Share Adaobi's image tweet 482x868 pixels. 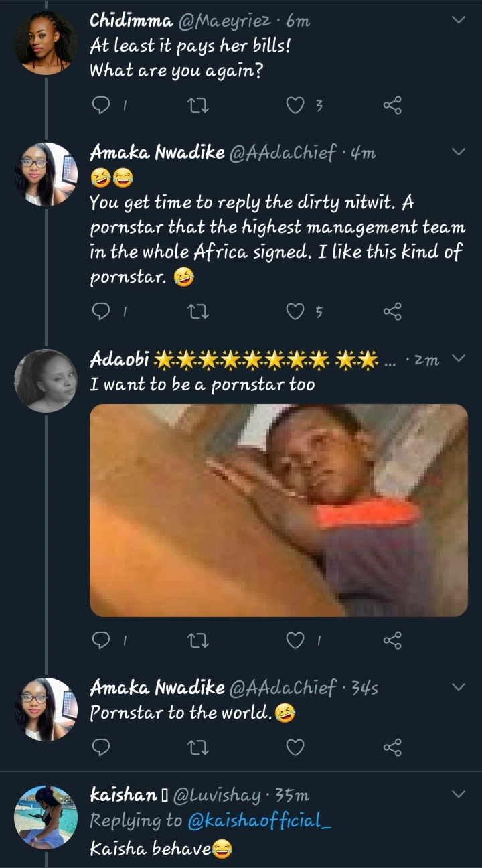point(392,641)
